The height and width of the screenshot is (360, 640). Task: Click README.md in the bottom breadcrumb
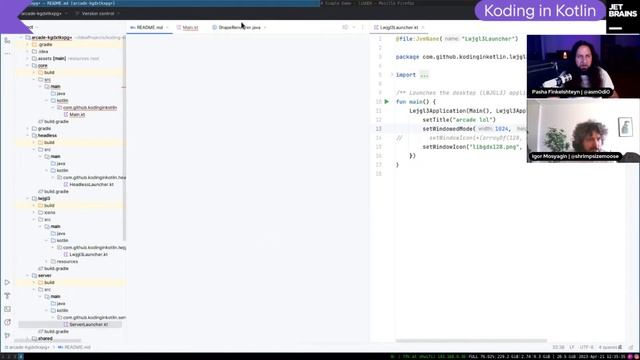coord(74,347)
